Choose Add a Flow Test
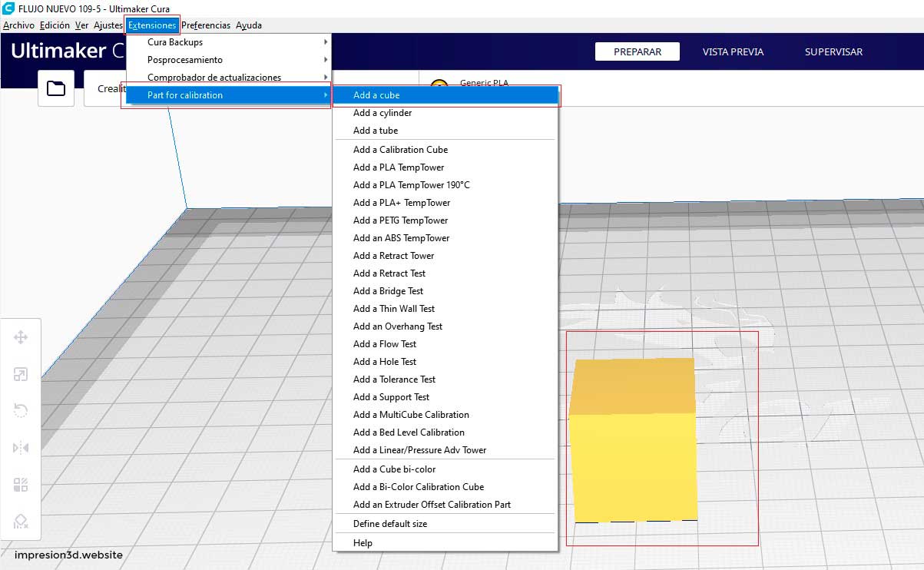Screen dimensions: 924x570 pyautogui.click(x=445, y=344)
